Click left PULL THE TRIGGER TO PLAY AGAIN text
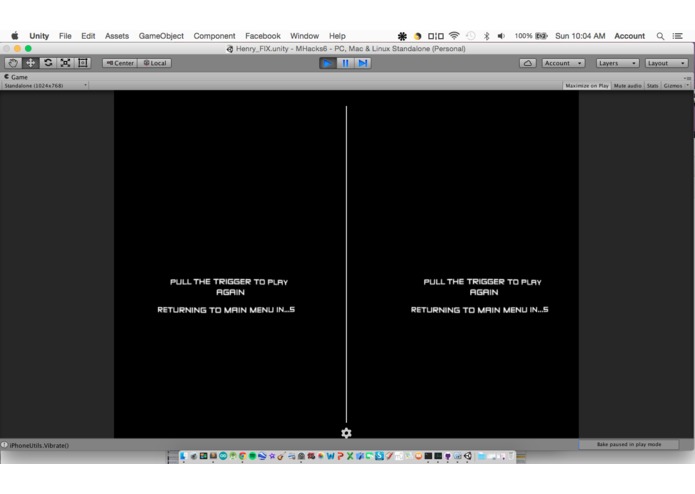 tap(229, 287)
